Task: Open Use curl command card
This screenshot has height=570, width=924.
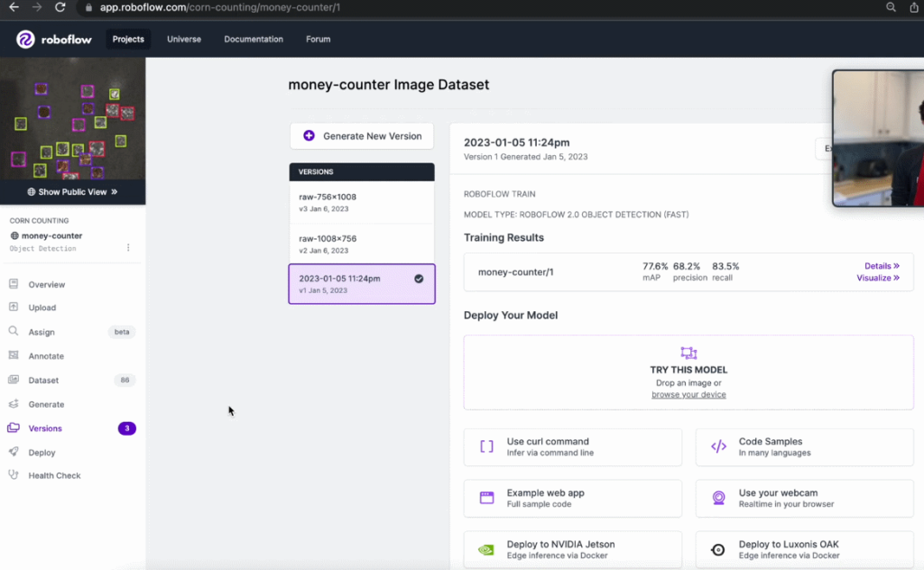Action: coord(573,447)
